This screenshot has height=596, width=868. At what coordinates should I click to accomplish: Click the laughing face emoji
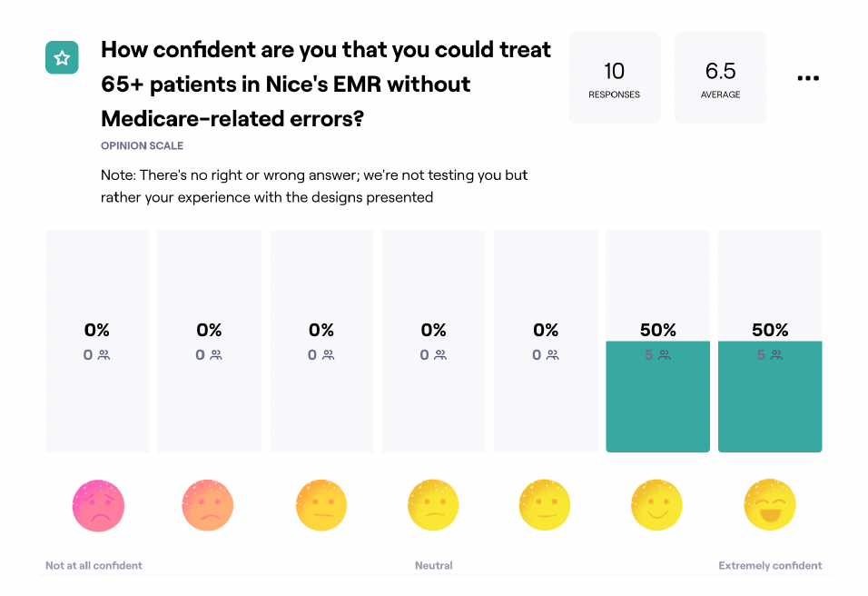pos(770,505)
